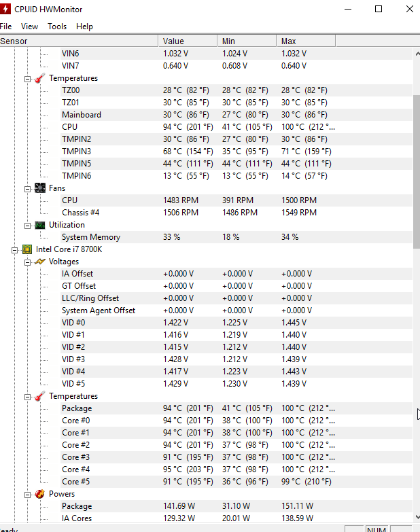Viewport: 420px width, 532px height.
Task: Click the thermometer icon beside motherboard Temperatures
Action: pyautogui.click(x=40, y=78)
